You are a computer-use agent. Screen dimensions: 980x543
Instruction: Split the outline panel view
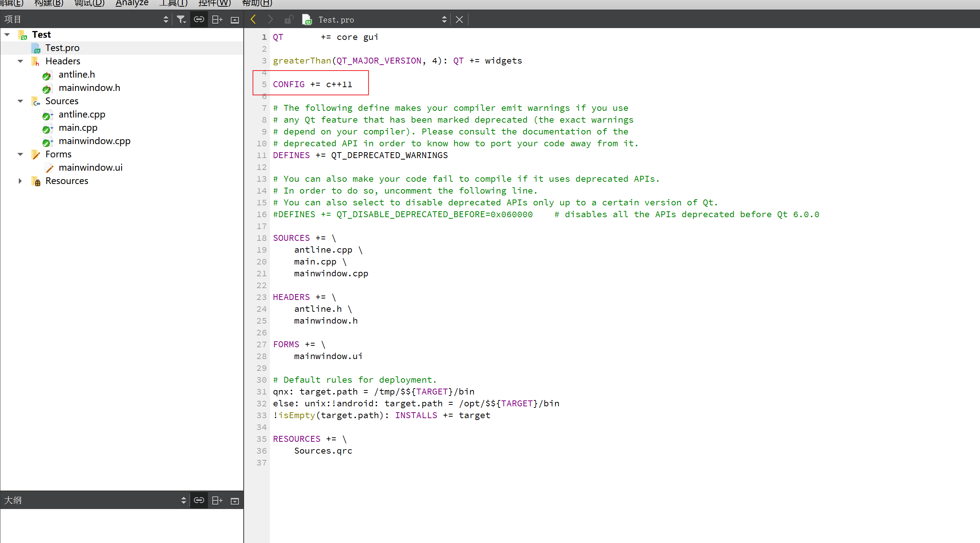tap(217, 500)
